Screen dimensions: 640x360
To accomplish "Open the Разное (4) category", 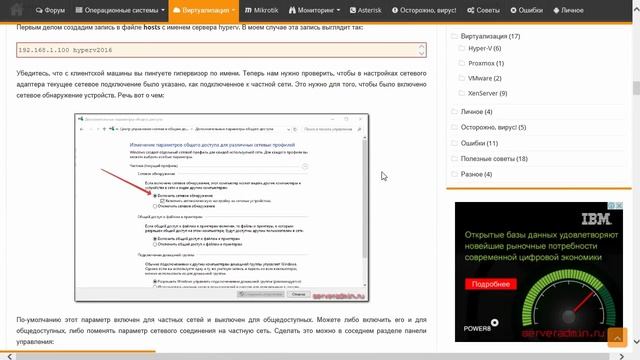I will (x=476, y=174).
